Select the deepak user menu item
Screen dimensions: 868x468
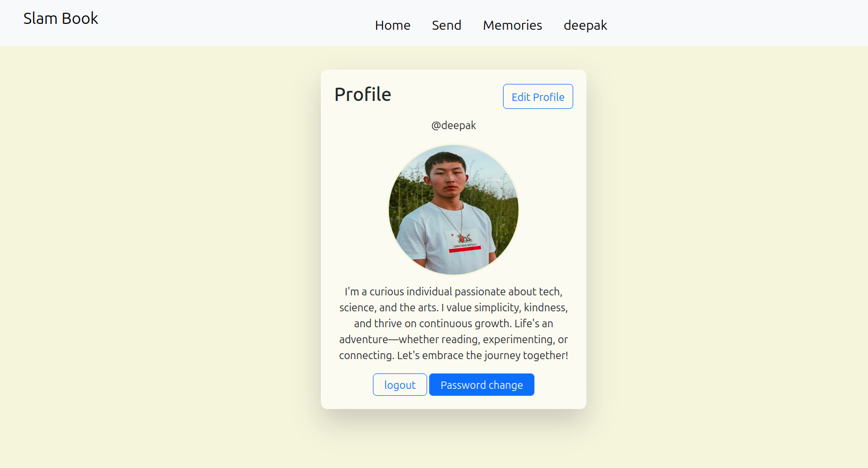pos(585,25)
